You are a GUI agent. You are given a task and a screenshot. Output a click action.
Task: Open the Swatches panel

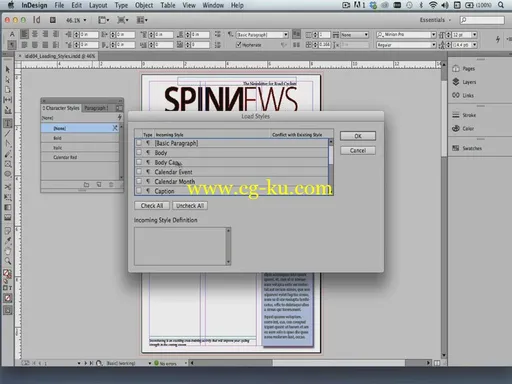pos(467,148)
